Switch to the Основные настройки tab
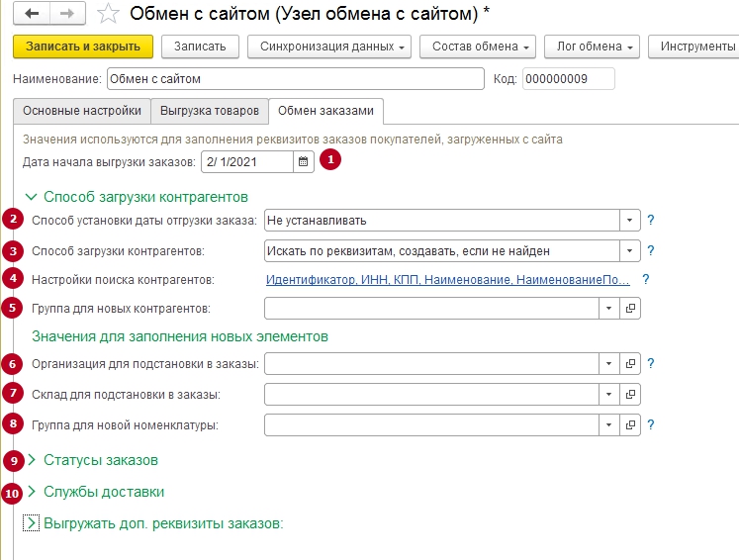This screenshot has width=739, height=560. tap(82, 111)
